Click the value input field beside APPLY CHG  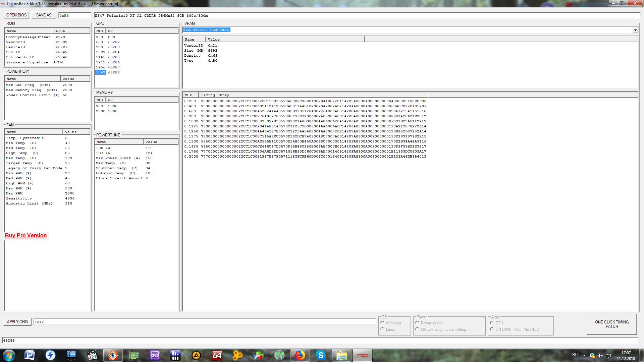pos(204,322)
